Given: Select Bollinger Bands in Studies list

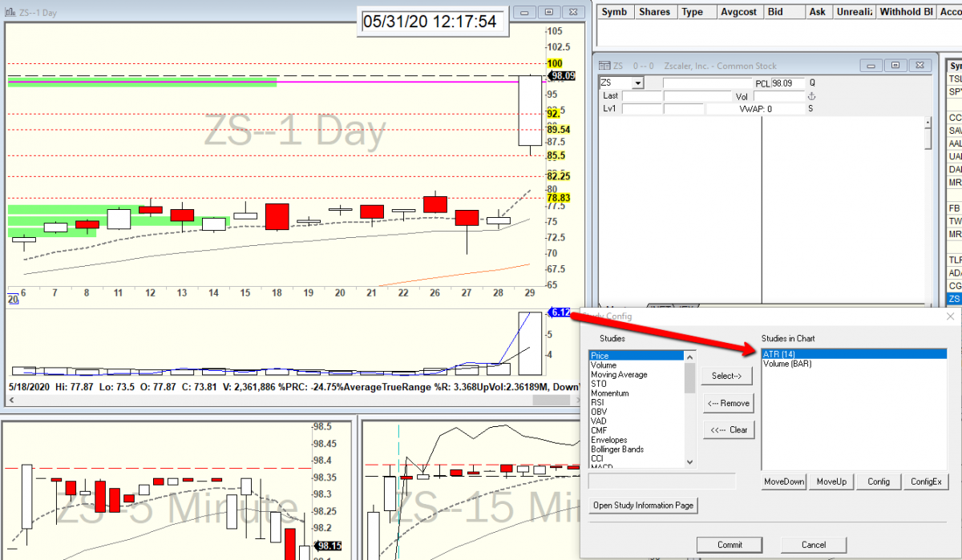Looking at the screenshot, I should 616,449.
